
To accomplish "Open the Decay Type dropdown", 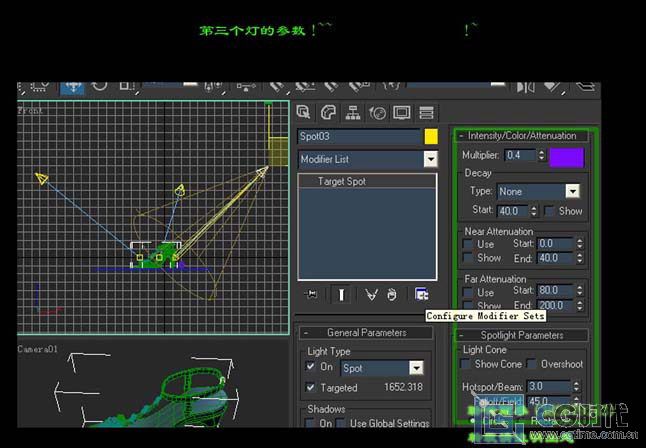I will pos(572,191).
